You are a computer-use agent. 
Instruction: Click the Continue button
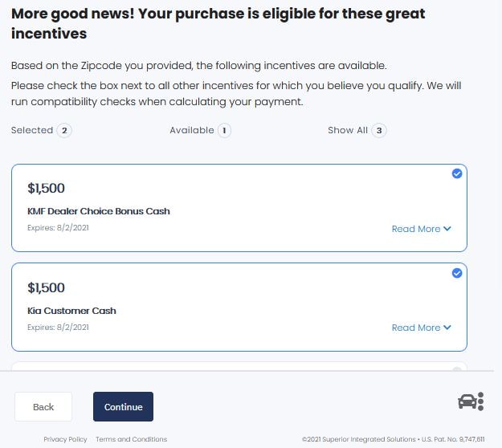[x=123, y=407]
